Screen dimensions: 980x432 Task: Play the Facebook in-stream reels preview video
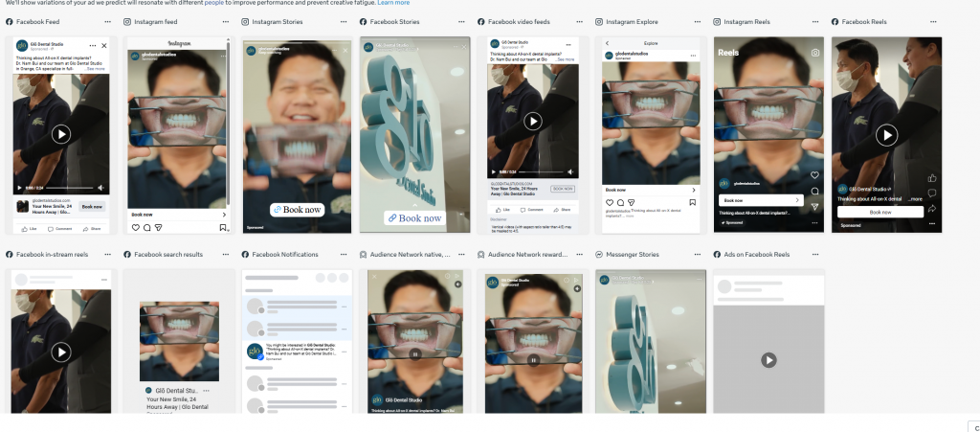61,352
